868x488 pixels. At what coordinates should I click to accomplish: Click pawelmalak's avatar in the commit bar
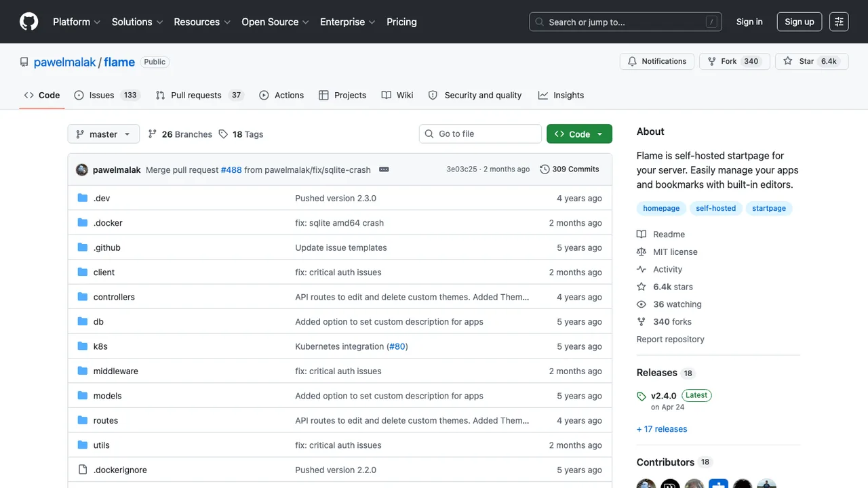coord(82,169)
